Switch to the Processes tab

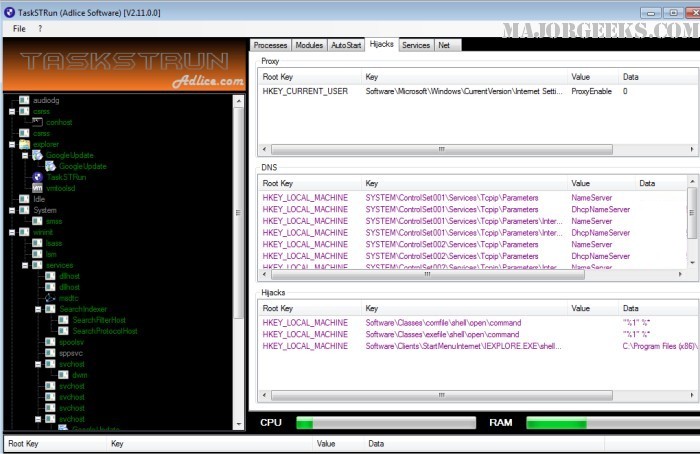(x=270, y=45)
